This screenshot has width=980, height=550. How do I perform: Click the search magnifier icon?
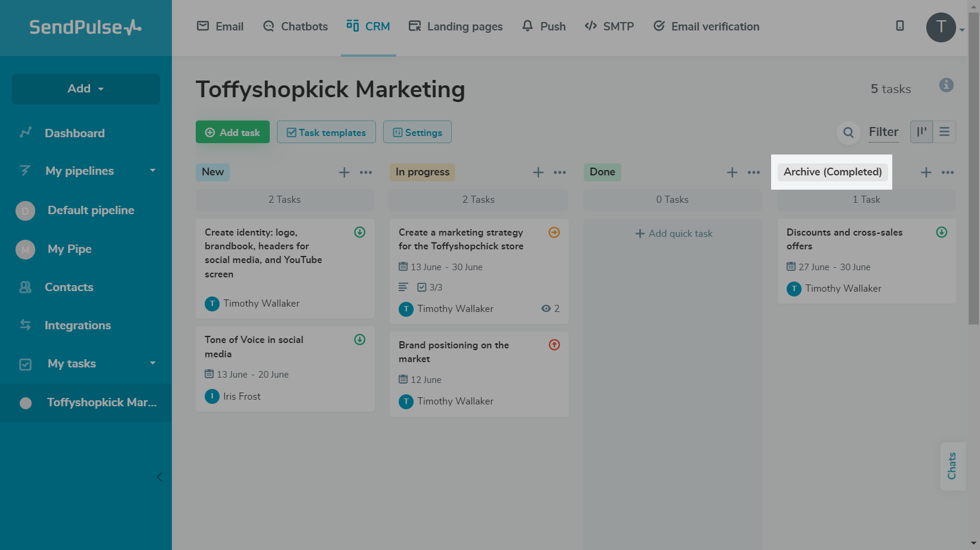click(848, 132)
